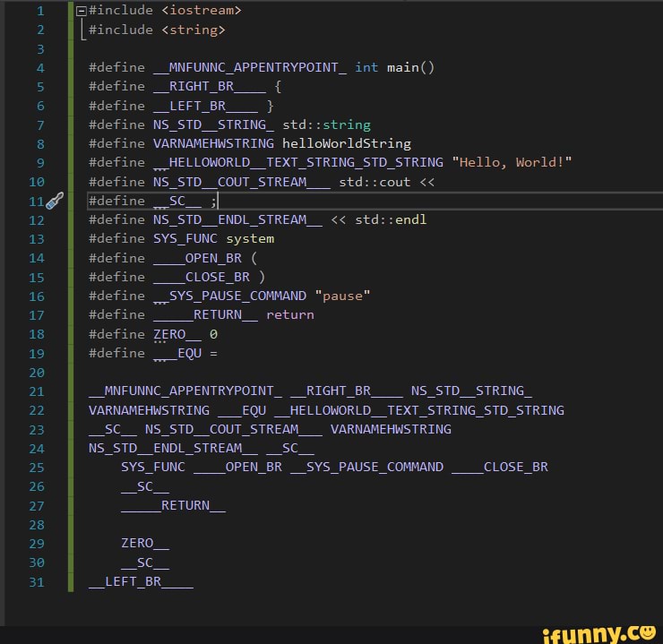
Task: Click __MNFUNNC_APPENTRYPOINT_ on line 21
Action: (185, 391)
